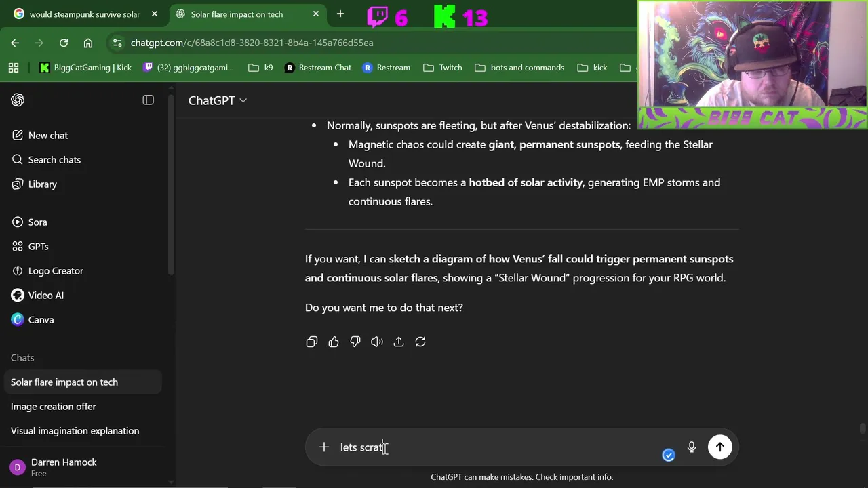Image resolution: width=868 pixels, height=488 pixels.
Task: Reload the page with the refresh icon
Action: pos(64,43)
